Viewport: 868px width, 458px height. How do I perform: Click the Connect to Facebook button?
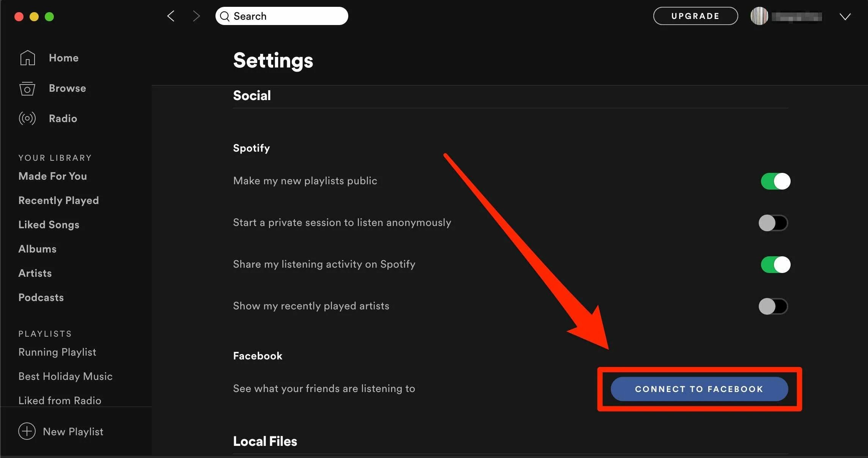point(699,389)
